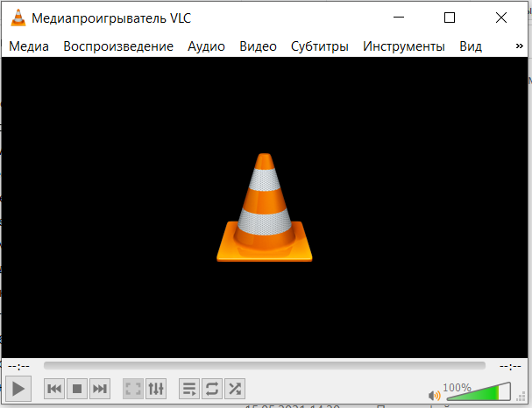Maximize the VLC window
This screenshot has width=532, height=408.
450,18
